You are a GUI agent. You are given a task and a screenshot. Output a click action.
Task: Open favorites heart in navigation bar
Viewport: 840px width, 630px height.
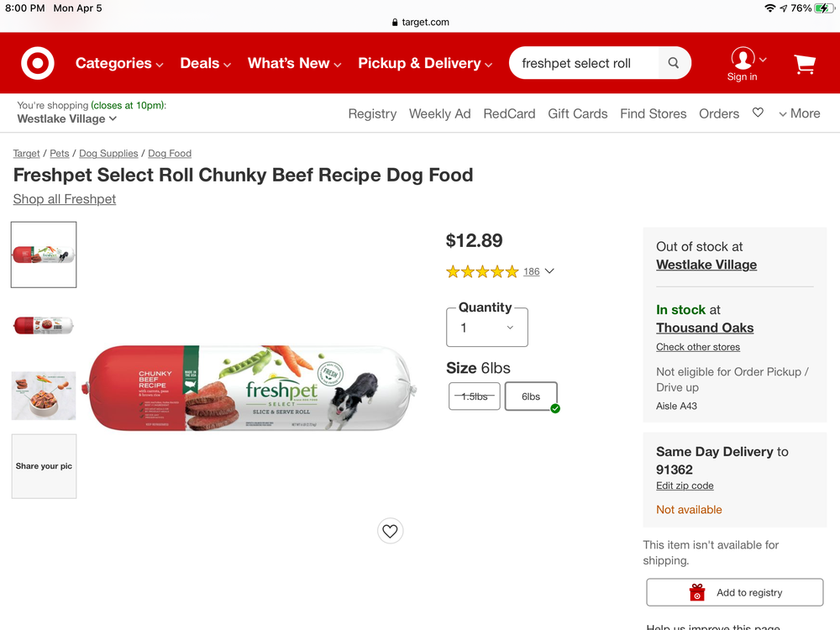click(758, 113)
